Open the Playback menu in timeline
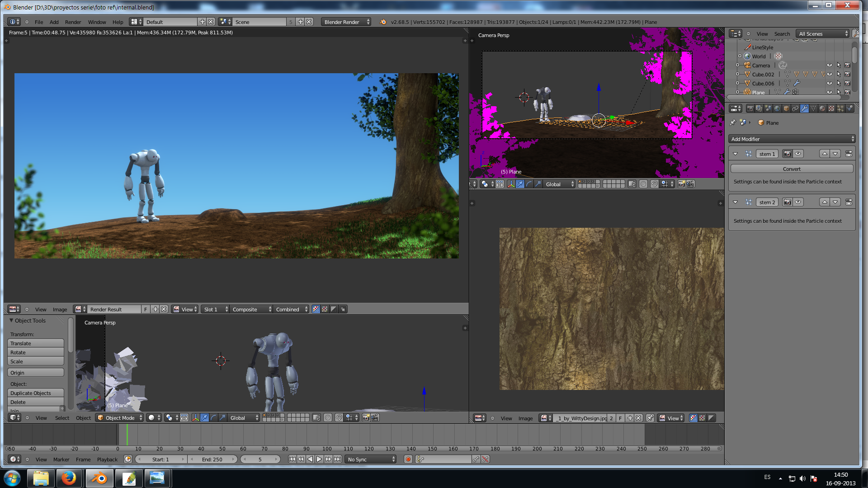 107,459
